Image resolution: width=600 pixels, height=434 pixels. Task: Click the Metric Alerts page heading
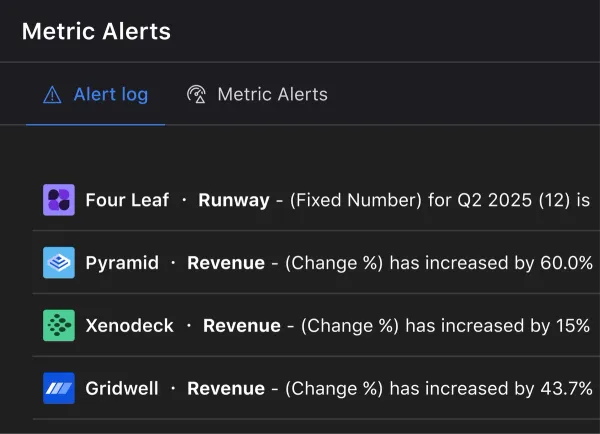(x=96, y=31)
